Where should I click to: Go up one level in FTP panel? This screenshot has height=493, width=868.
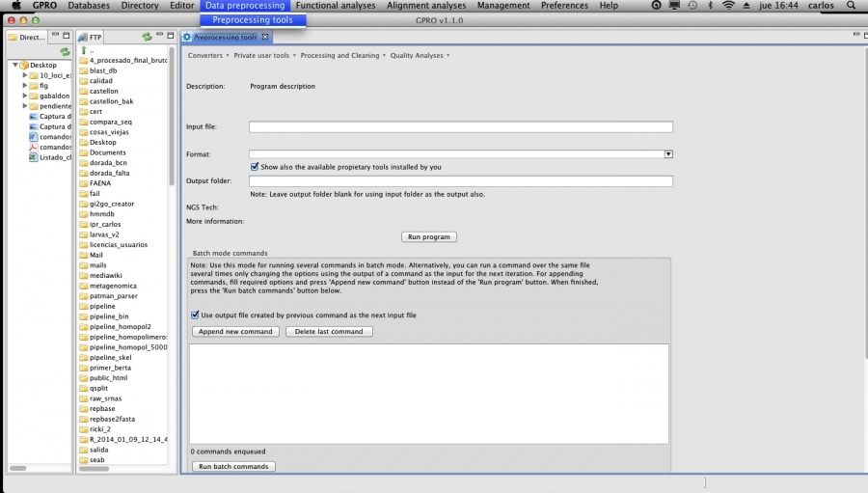85,50
